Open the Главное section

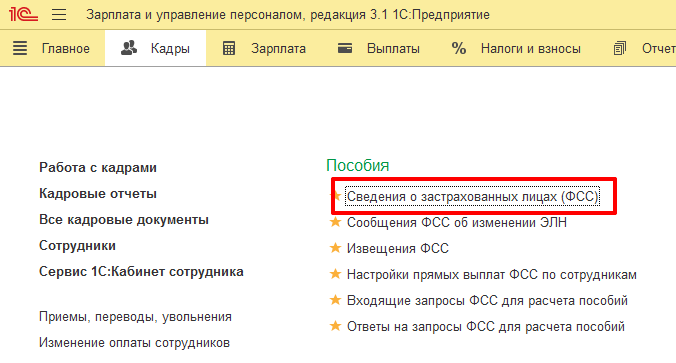(66, 48)
